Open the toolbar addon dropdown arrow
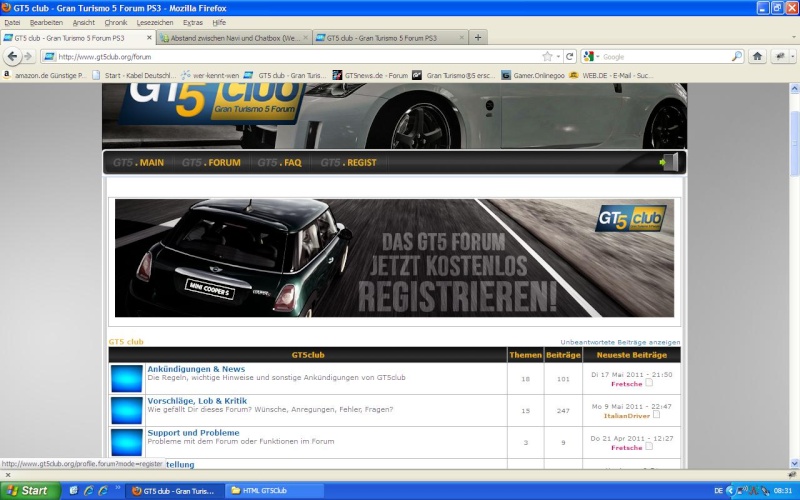The image size is (800, 500). [793, 57]
